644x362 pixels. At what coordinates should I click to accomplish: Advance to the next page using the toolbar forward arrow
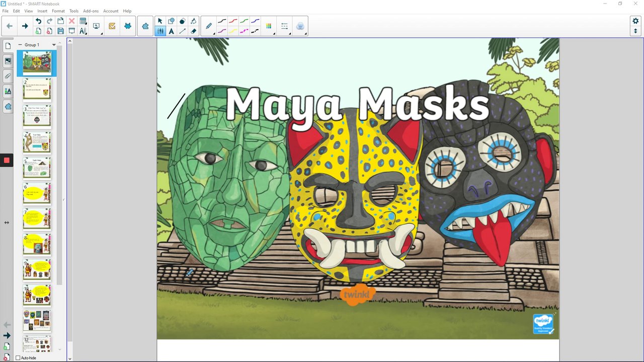tap(25, 26)
